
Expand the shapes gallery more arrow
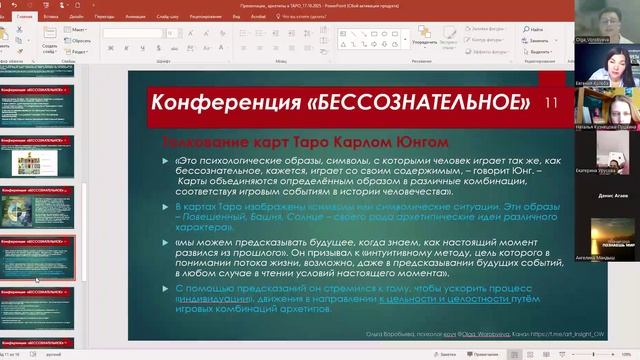(405, 39)
